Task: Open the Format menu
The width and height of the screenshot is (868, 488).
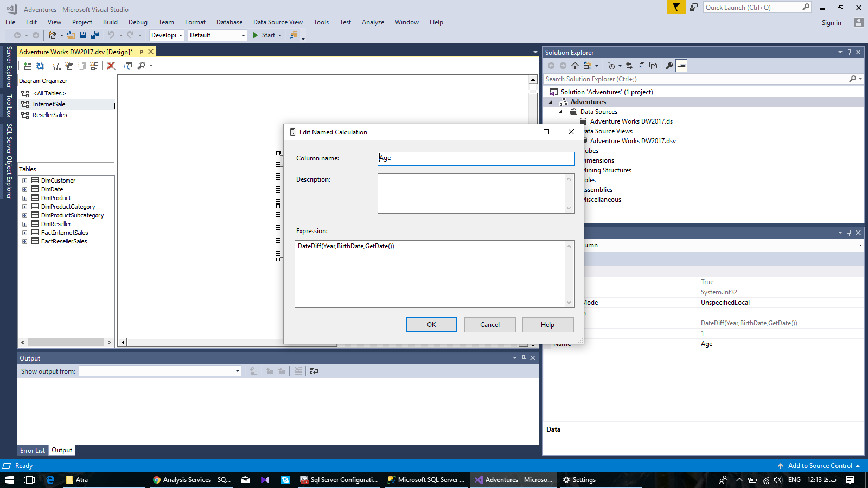Action: (x=195, y=22)
